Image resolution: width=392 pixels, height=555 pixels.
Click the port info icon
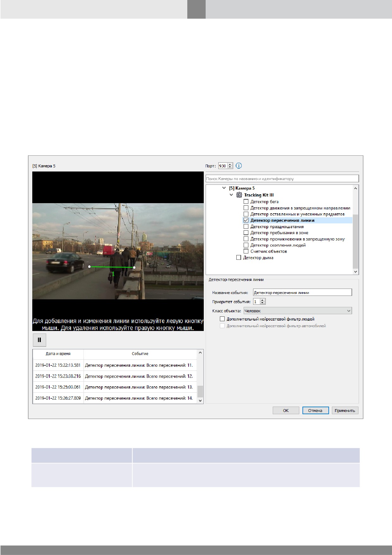coord(239,165)
